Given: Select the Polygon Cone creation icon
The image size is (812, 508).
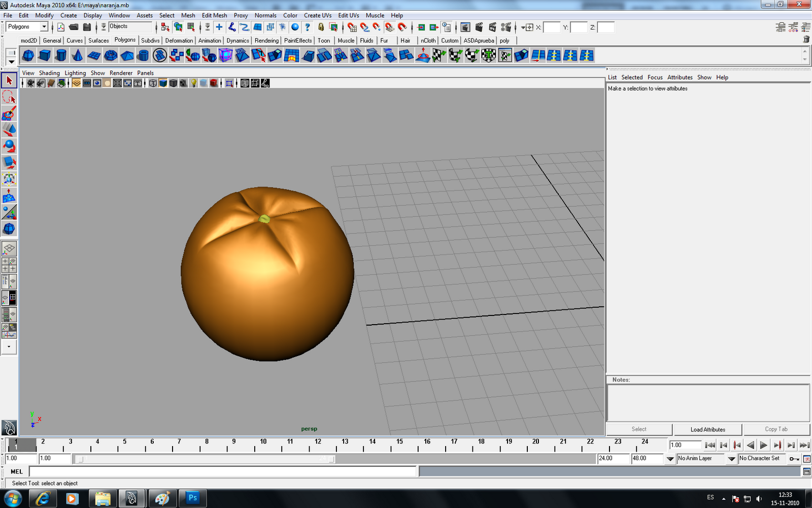Looking at the screenshot, I should click(77, 56).
